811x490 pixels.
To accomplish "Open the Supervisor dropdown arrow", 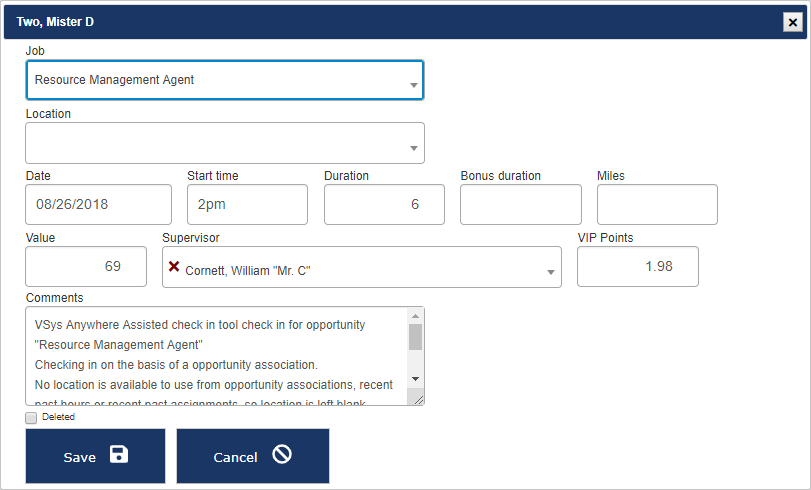I will pos(550,273).
